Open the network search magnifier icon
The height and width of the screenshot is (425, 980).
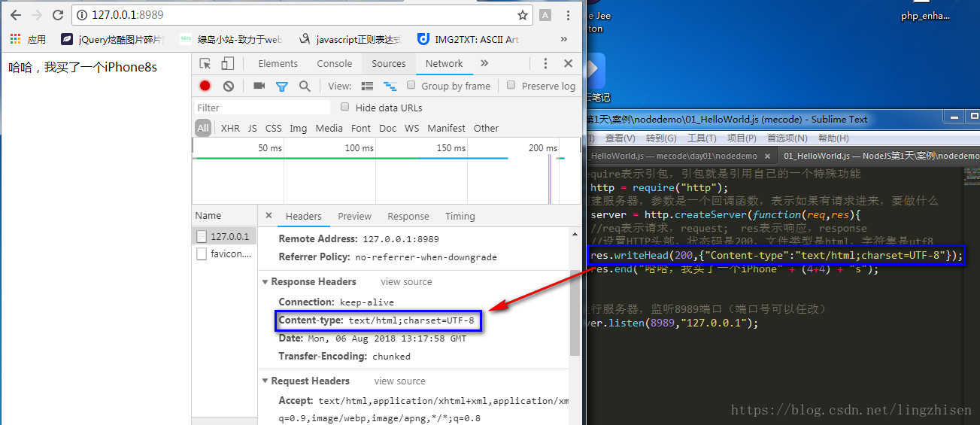coord(305,87)
